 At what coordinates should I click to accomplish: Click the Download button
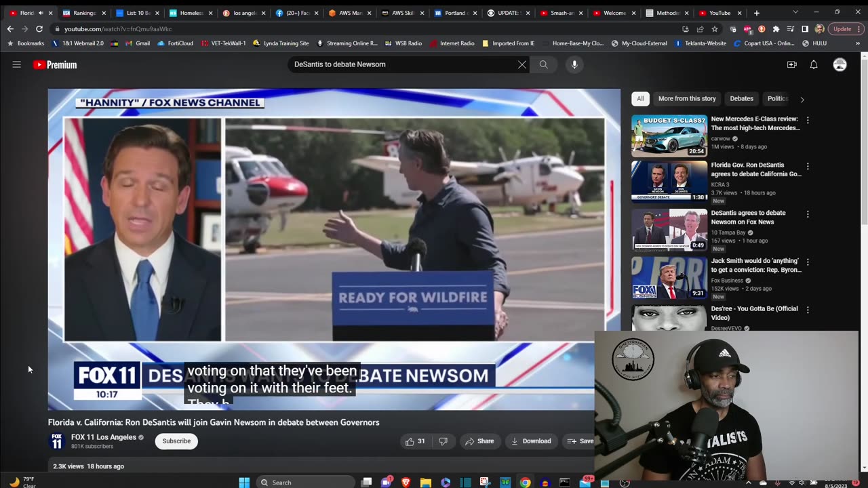[x=531, y=441]
